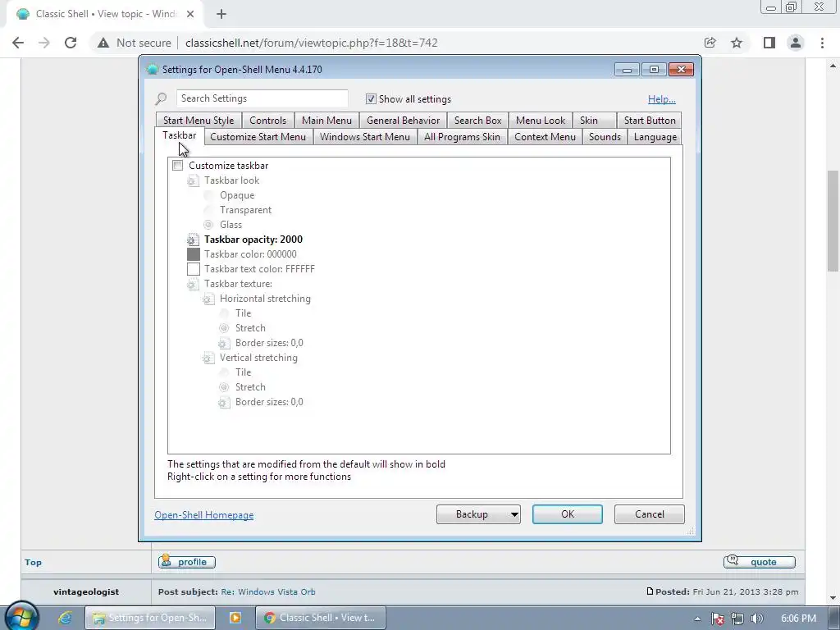Image resolution: width=840 pixels, height=630 pixels.
Task: Bookmark this page with the star icon
Action: point(737,43)
